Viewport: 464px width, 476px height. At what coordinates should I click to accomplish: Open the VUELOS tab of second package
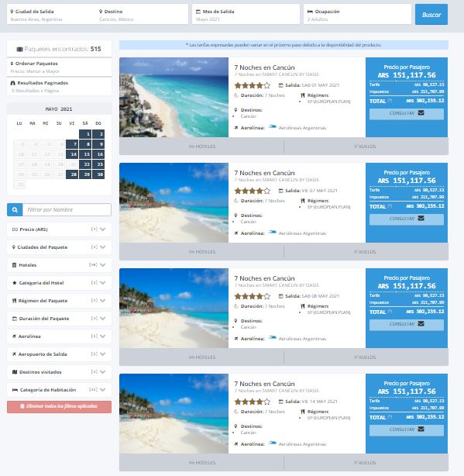[x=366, y=252]
